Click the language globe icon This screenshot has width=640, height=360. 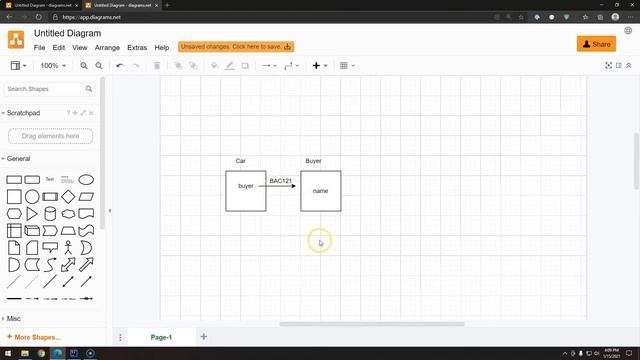pos(628,31)
